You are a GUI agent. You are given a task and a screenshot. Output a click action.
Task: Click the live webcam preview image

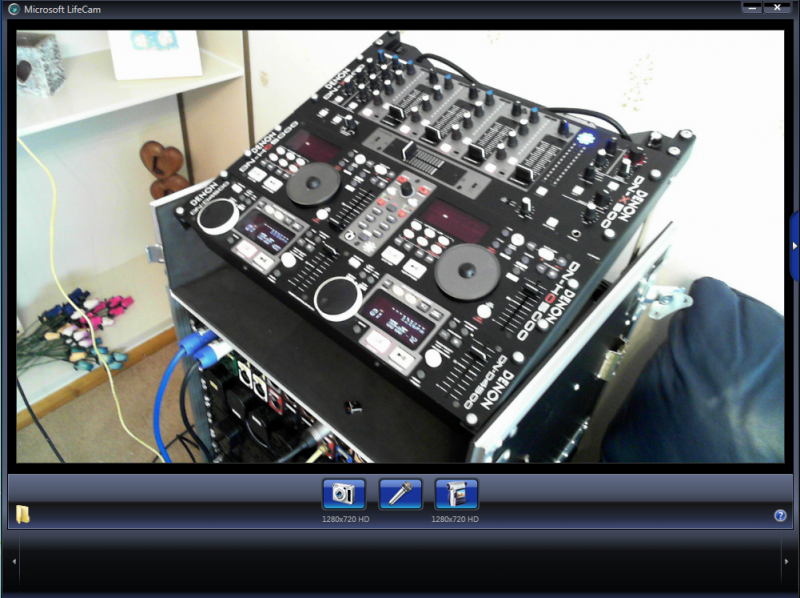click(400, 246)
